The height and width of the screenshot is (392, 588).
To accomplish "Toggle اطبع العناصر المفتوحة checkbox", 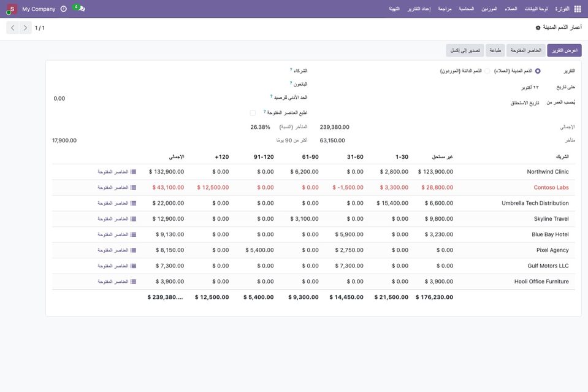I will pos(253,113).
